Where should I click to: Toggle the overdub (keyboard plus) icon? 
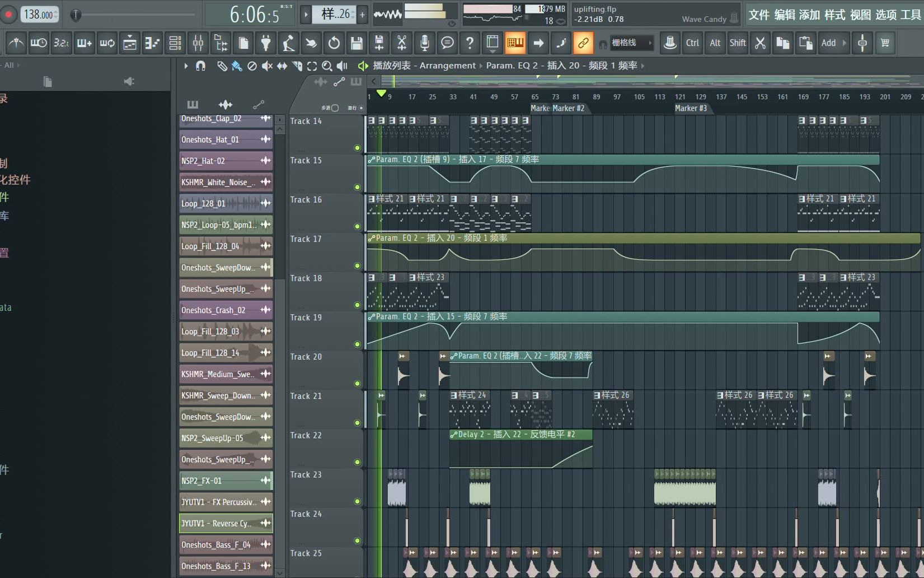85,43
